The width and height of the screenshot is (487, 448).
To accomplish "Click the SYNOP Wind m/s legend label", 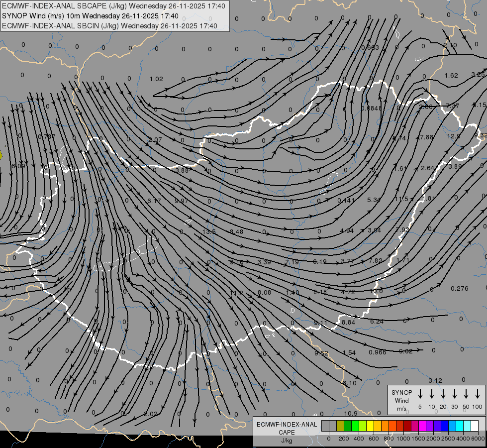I will 401,401.
